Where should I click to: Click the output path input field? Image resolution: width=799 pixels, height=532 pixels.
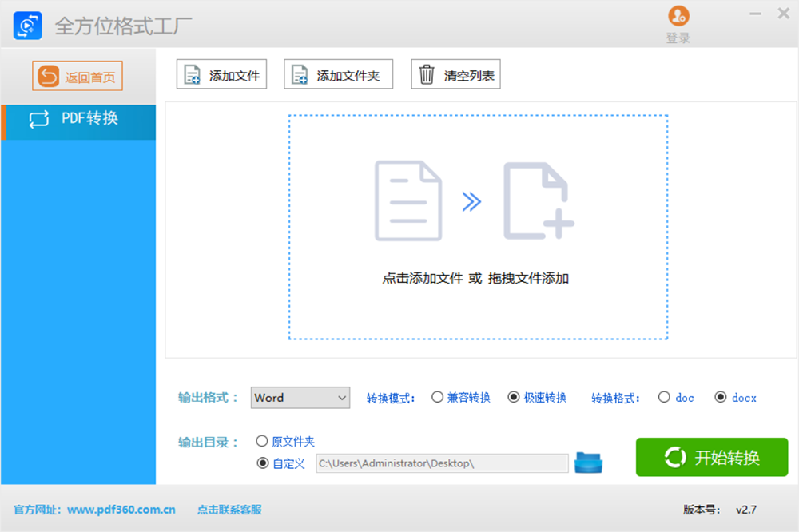(x=439, y=462)
